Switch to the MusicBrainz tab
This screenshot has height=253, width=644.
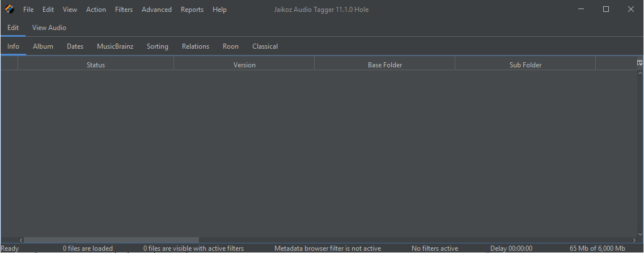tap(115, 46)
